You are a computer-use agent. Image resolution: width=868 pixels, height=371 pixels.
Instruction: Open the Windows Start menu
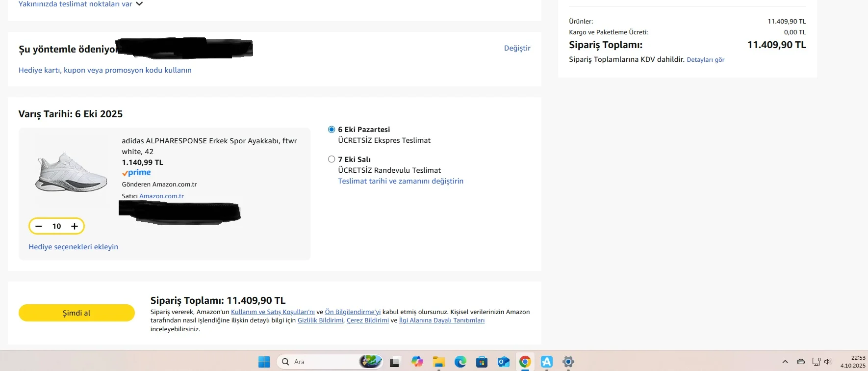(x=264, y=362)
